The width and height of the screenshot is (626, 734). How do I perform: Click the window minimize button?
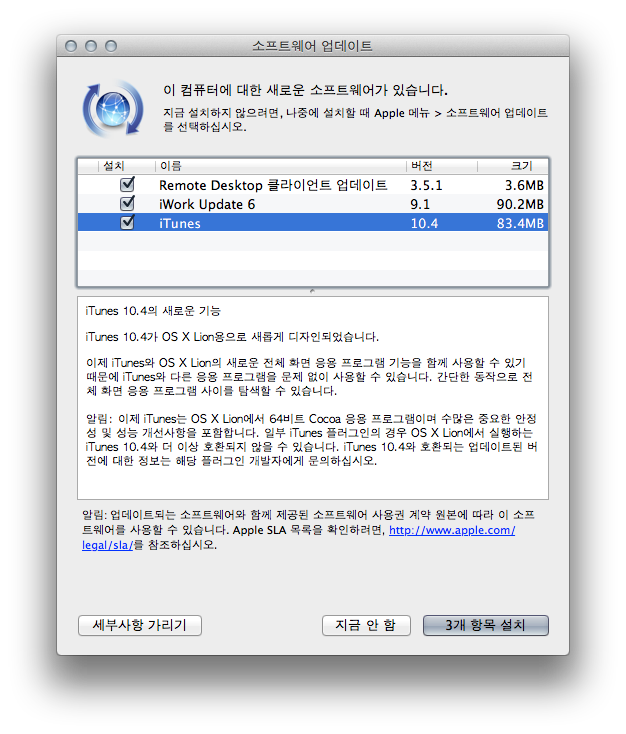tap(91, 46)
